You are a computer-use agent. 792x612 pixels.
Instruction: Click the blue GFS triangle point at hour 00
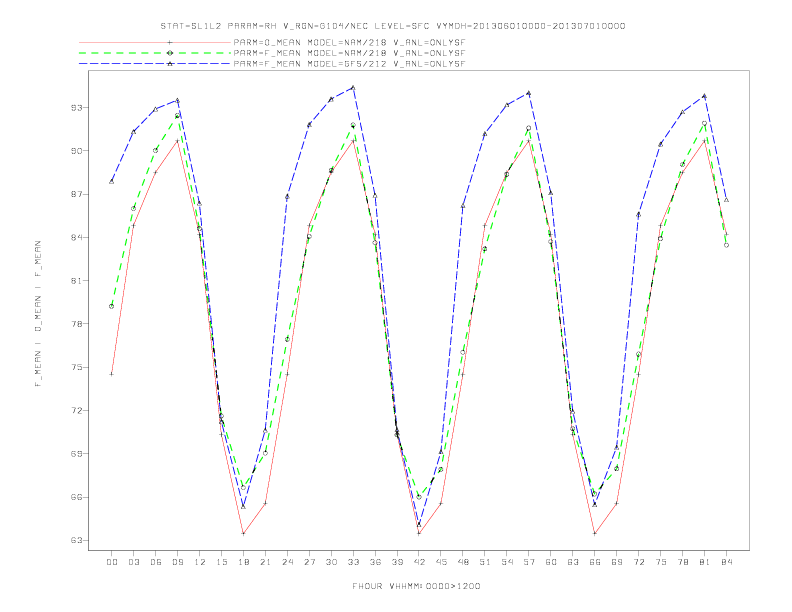[112, 181]
